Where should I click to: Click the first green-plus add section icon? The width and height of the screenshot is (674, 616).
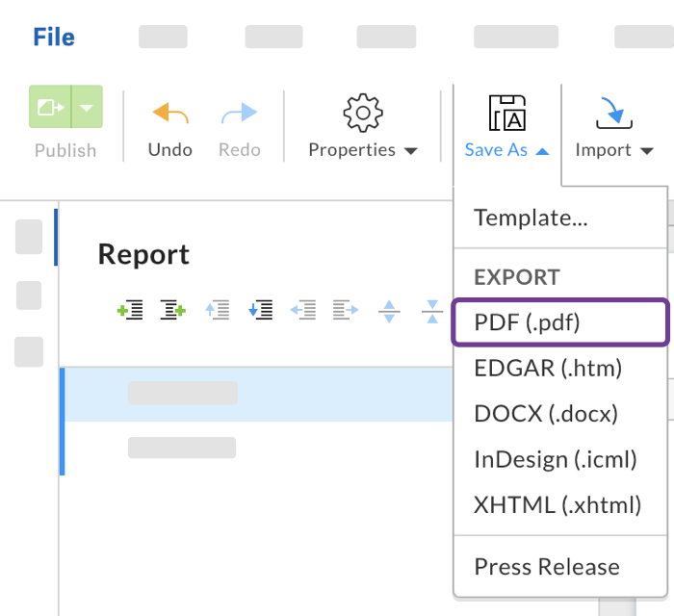click(x=130, y=310)
